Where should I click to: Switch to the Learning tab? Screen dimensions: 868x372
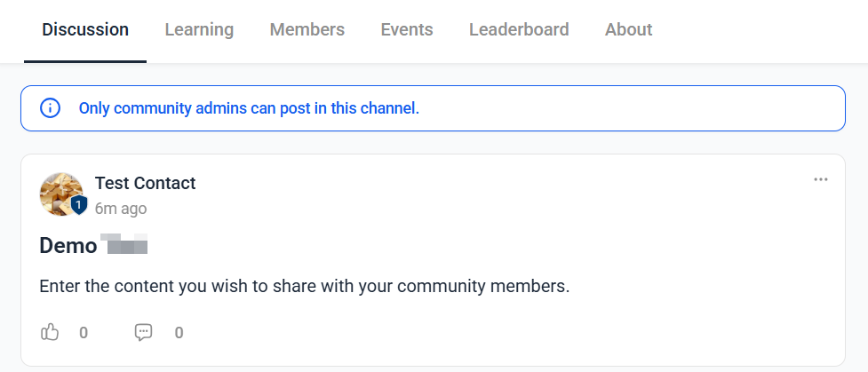coord(199,29)
